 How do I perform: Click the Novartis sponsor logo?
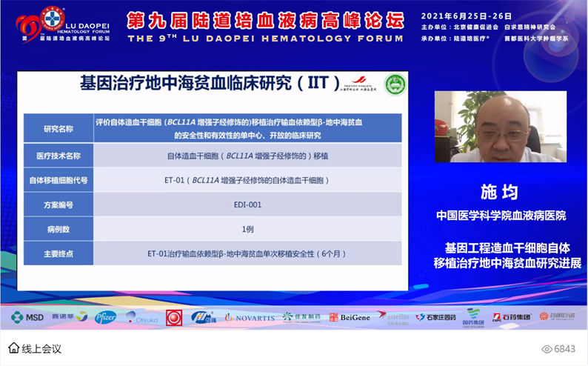tap(250, 317)
